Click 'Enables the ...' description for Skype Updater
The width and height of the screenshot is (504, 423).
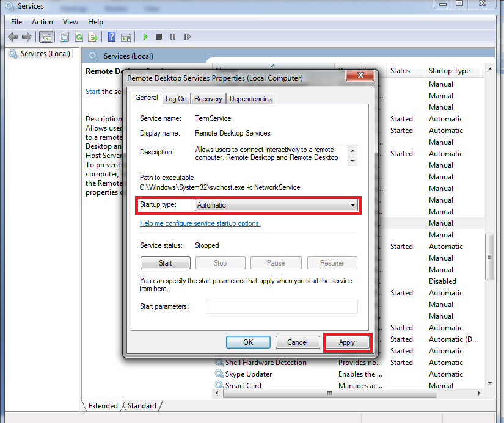[x=360, y=374]
